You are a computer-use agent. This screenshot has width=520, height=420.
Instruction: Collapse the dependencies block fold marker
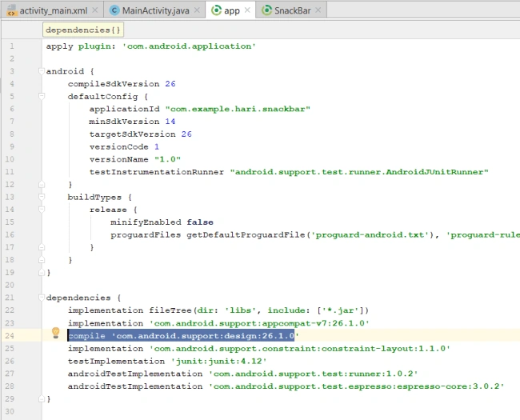coord(42,298)
